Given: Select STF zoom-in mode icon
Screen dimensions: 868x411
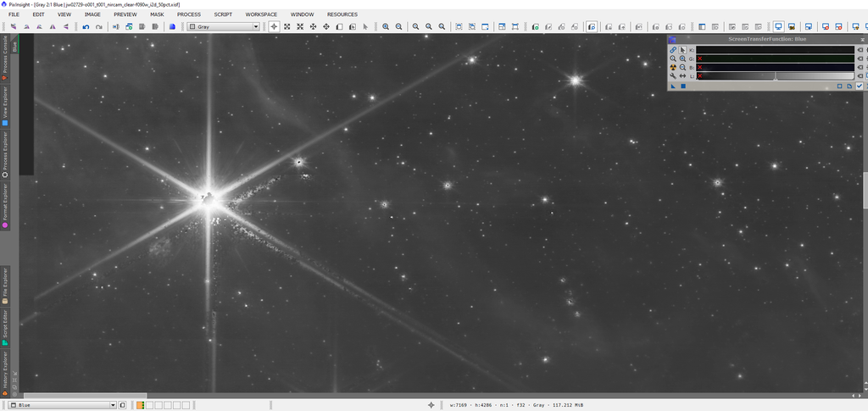Looking at the screenshot, I should (683, 58).
